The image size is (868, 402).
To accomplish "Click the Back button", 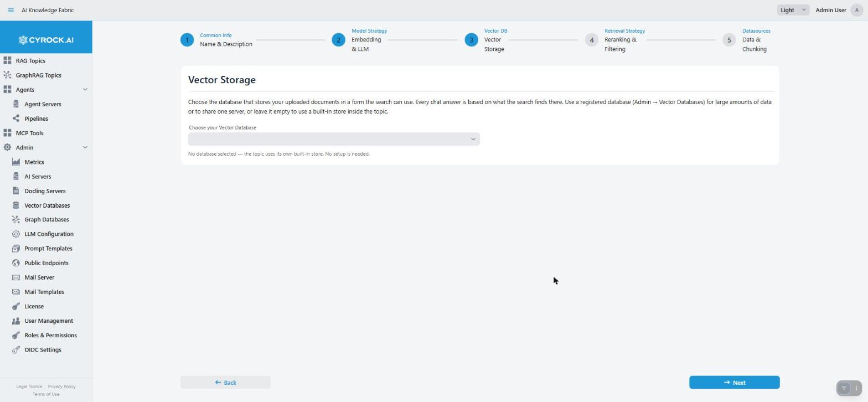I will (225, 383).
